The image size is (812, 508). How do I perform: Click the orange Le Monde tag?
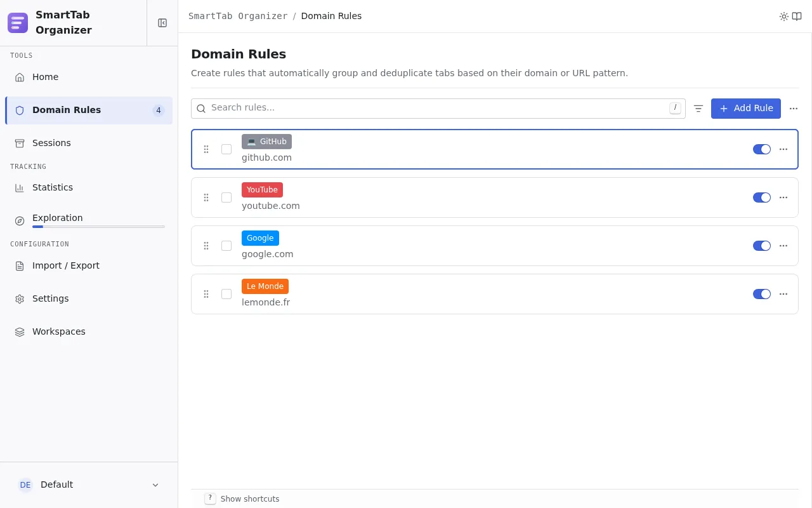[265, 286]
